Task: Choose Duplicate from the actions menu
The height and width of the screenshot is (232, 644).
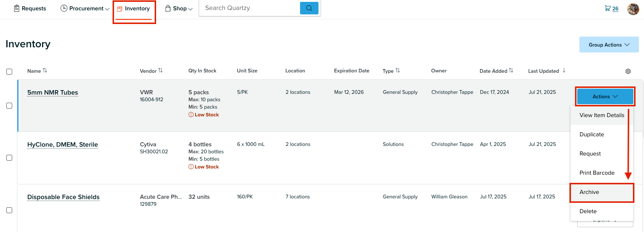Action: (602, 134)
